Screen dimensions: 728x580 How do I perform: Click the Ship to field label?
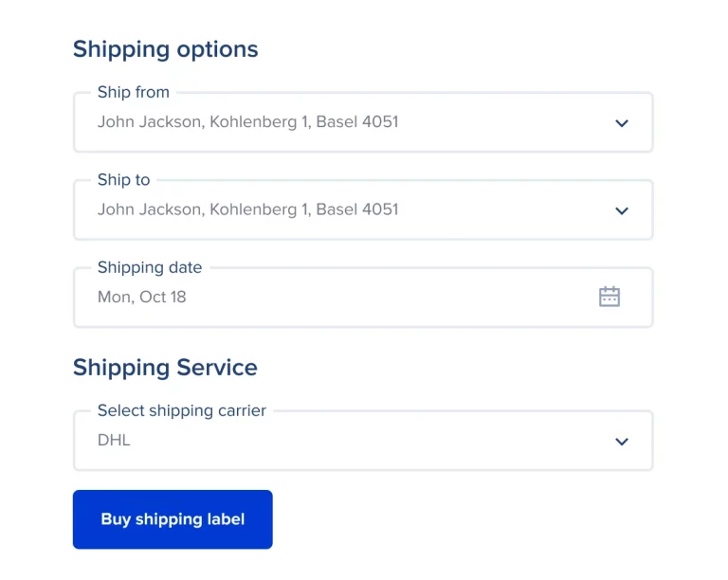coord(124,179)
